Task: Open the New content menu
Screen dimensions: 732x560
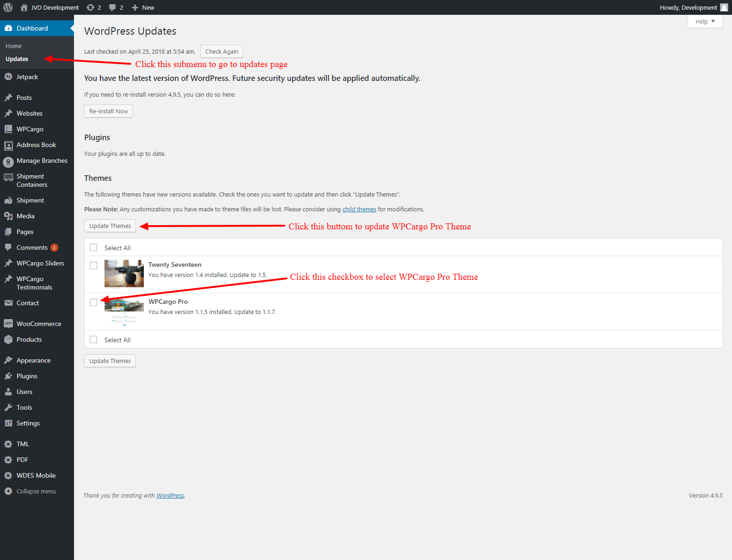Action: [x=143, y=7]
